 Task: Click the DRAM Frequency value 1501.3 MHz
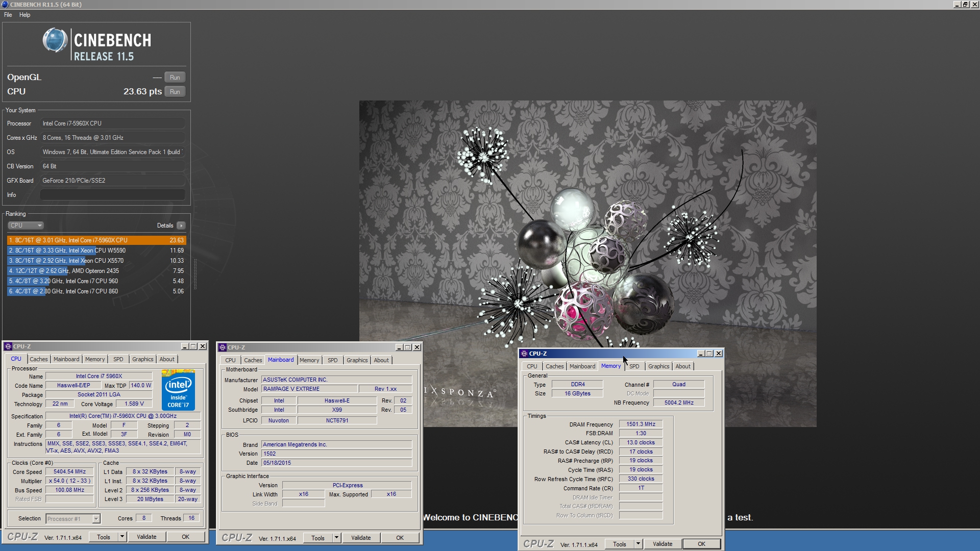pyautogui.click(x=641, y=424)
